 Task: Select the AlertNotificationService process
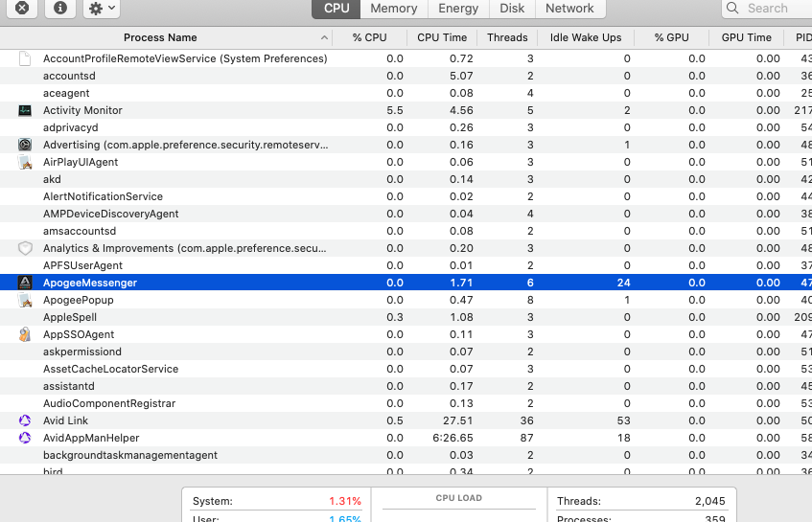pyautogui.click(x=406, y=196)
